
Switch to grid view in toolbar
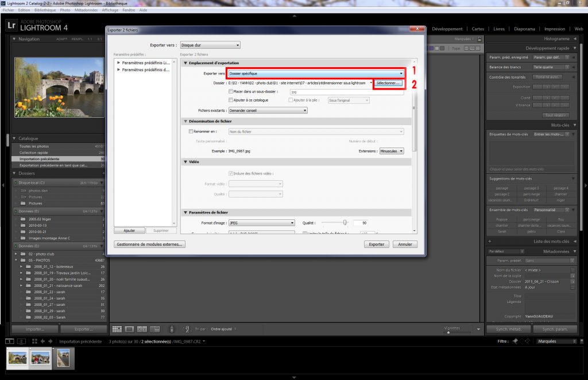tap(117, 329)
